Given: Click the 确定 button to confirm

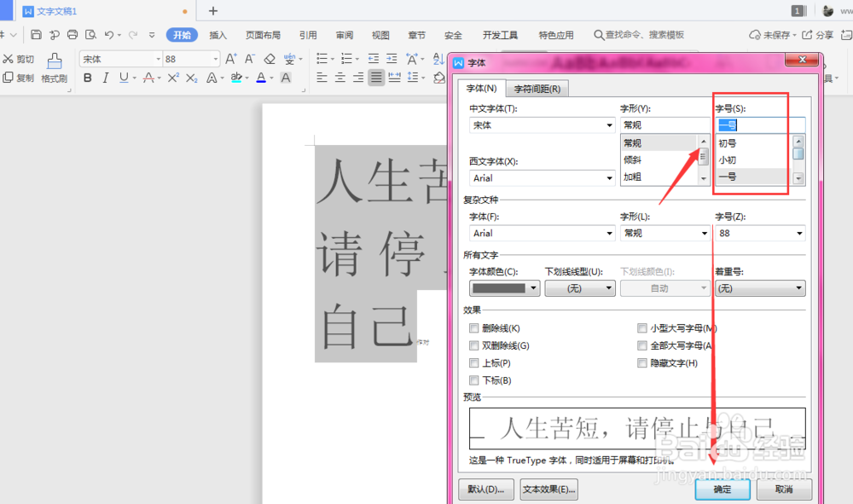Looking at the screenshot, I should coord(722,490).
